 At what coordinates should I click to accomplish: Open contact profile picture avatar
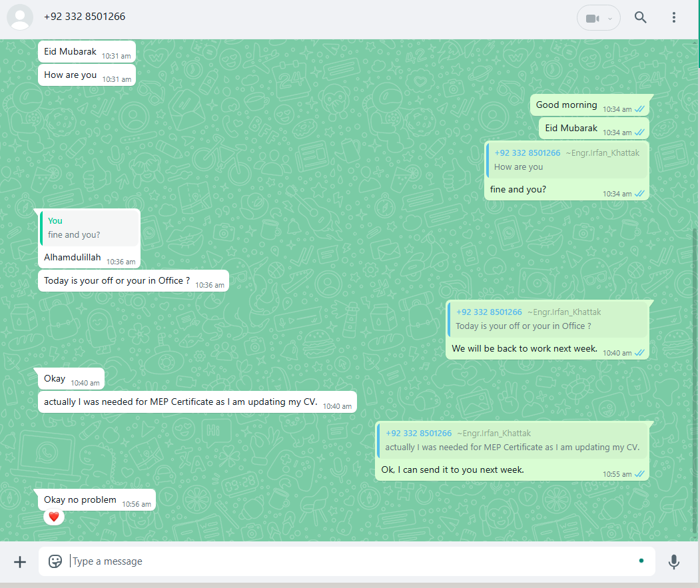(19, 17)
